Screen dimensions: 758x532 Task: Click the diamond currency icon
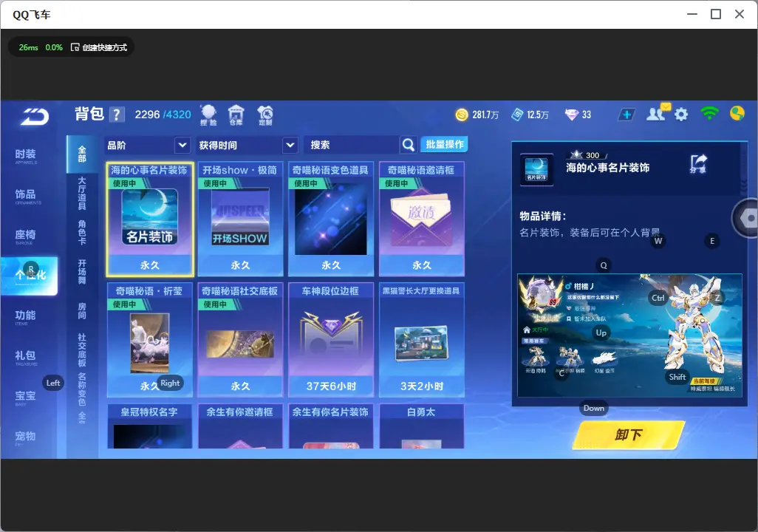pos(571,115)
